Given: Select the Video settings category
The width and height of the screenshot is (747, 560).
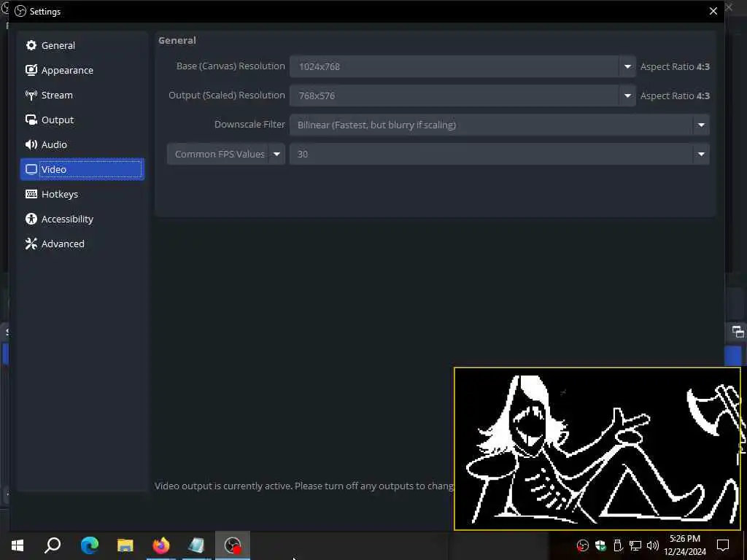Looking at the screenshot, I should [82, 169].
